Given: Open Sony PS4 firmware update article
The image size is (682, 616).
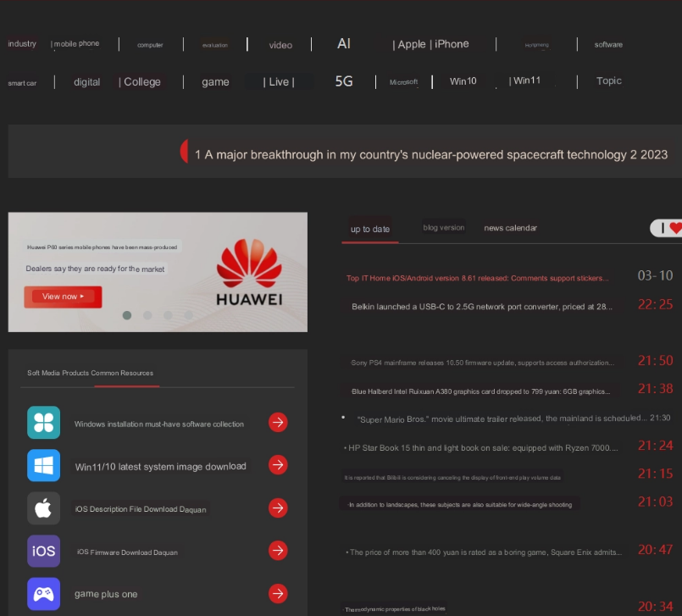Looking at the screenshot, I should point(482,363).
